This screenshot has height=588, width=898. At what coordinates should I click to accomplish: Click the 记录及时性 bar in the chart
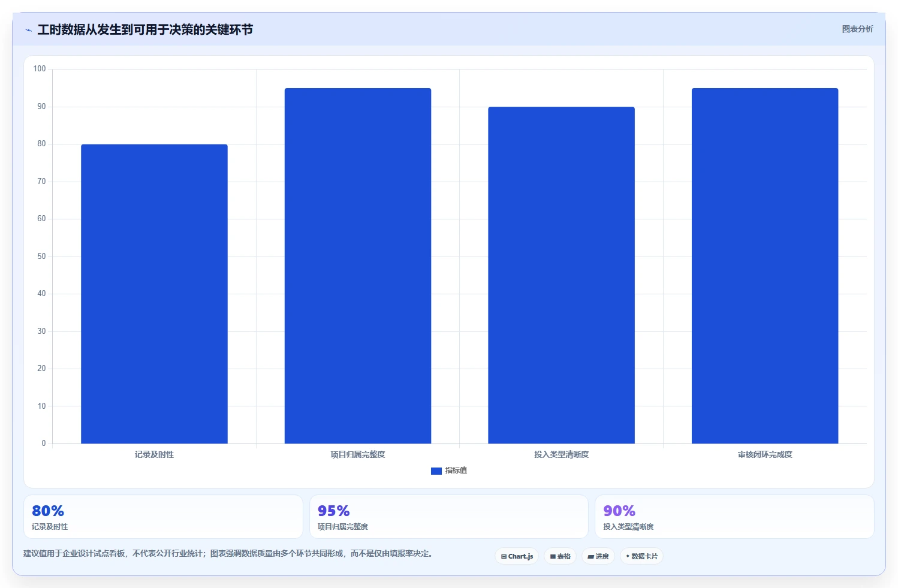coord(154,294)
